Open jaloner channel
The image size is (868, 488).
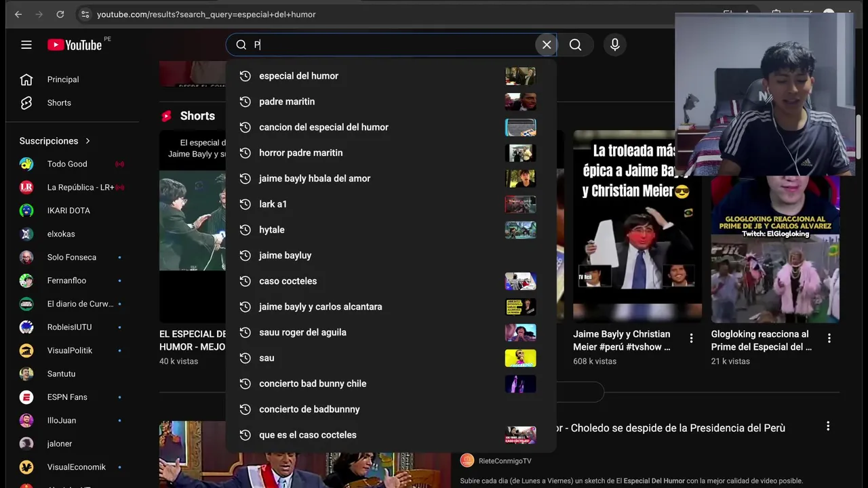click(73, 444)
